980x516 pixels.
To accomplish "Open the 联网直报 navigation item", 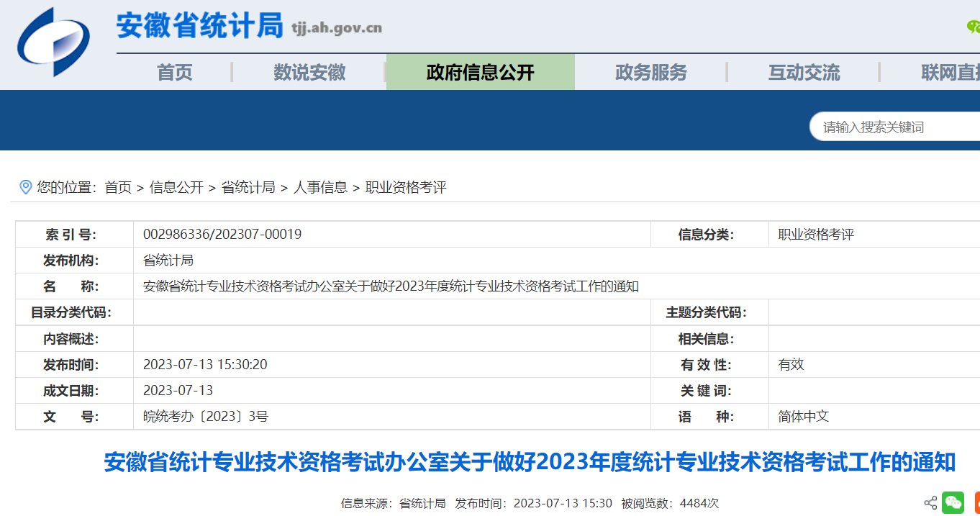I will click(x=950, y=73).
